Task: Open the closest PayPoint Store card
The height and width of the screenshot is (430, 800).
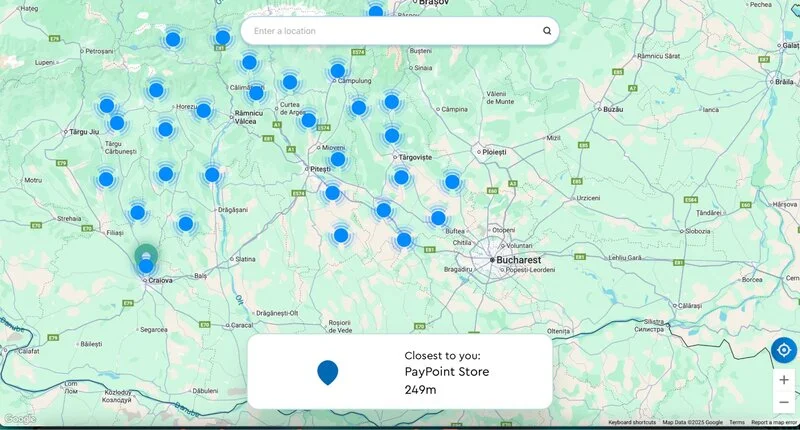Action: [x=399, y=371]
